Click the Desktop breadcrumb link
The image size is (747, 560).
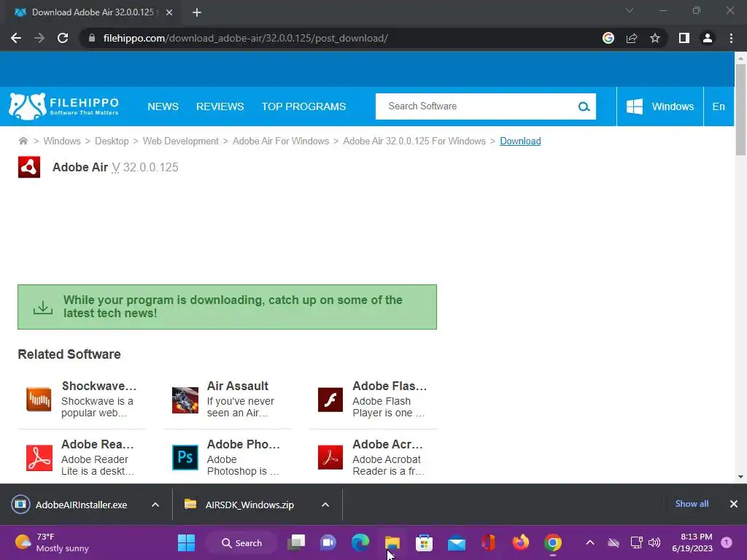(112, 141)
